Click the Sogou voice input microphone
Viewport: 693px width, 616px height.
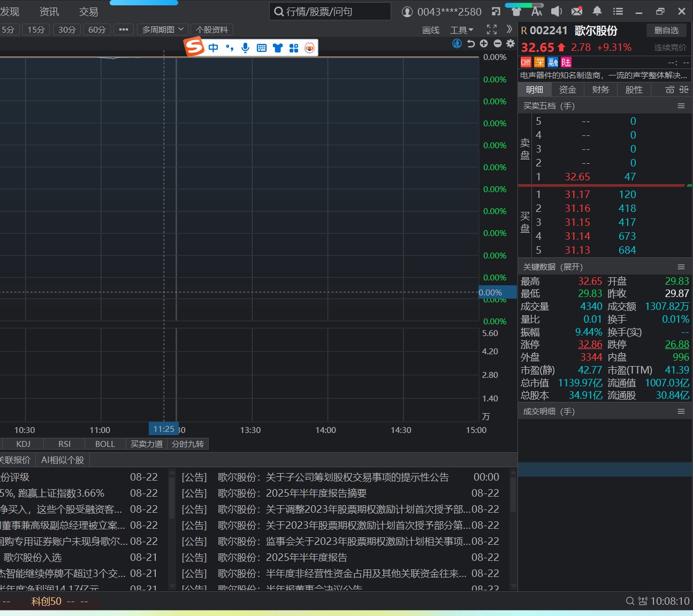245,48
